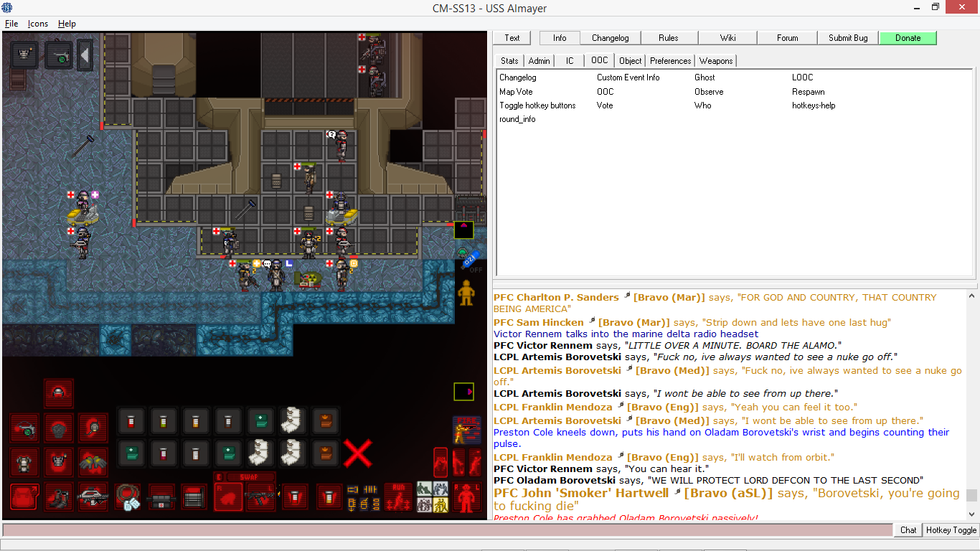Click the Respawn verb link
The image size is (980, 551).
coord(808,92)
